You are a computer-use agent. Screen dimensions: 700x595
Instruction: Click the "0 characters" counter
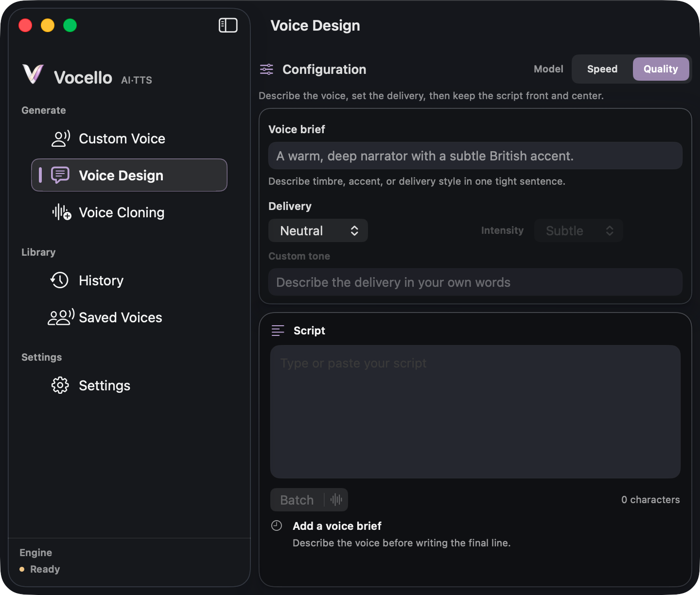(x=650, y=500)
